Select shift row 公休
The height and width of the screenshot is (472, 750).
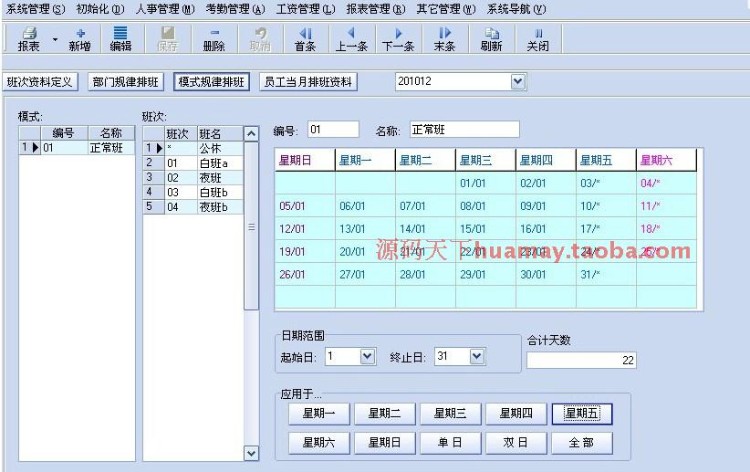tap(193, 148)
